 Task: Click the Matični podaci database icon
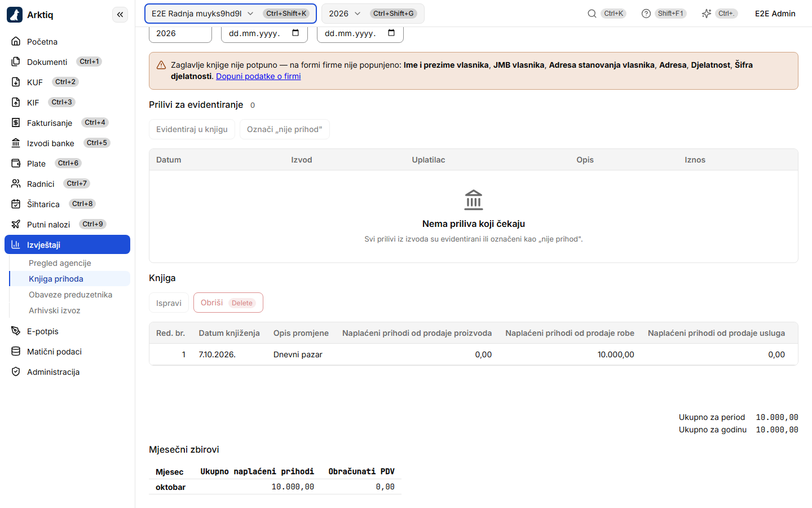[16, 351]
